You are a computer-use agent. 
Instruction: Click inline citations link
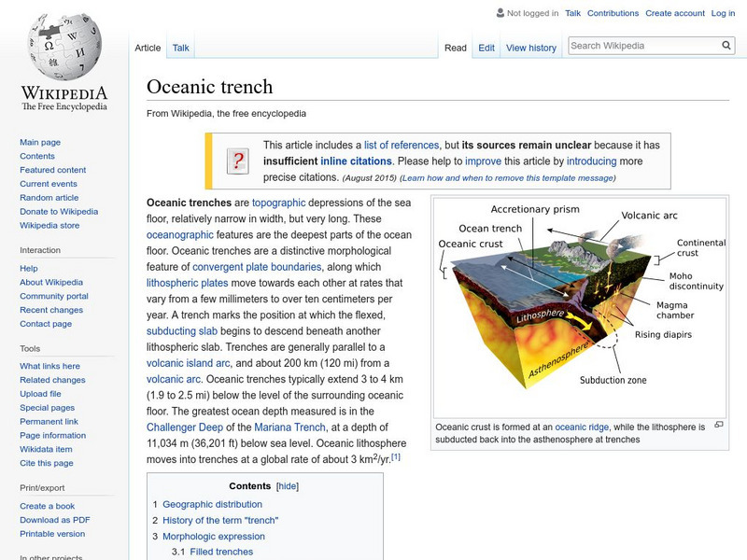pyautogui.click(x=356, y=161)
